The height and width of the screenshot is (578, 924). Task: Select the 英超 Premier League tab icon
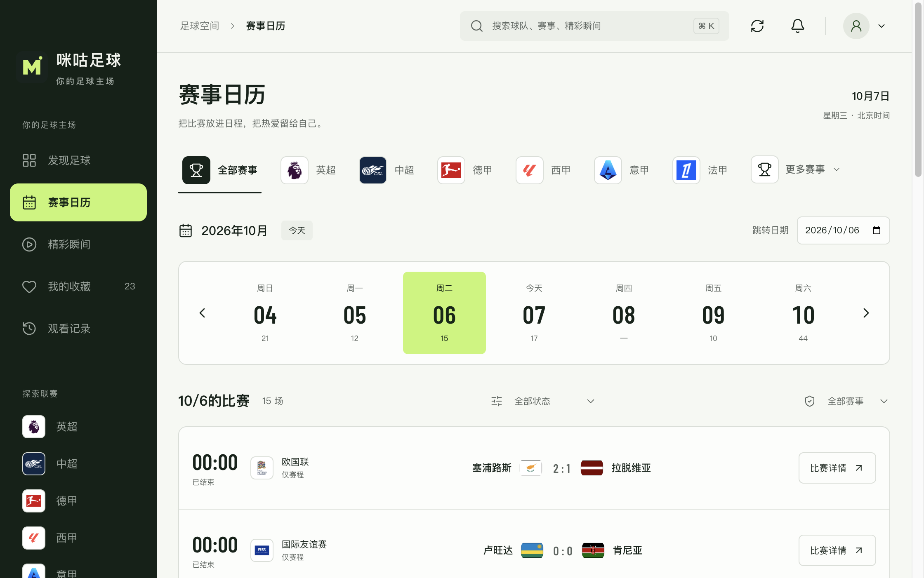(295, 170)
